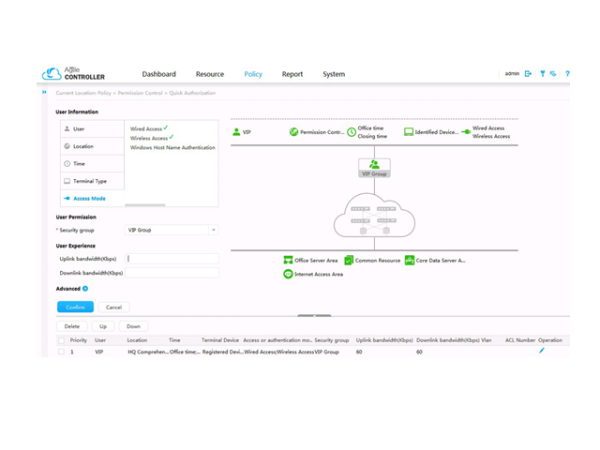The image size is (600, 450).
Task: Expand the Advanced section
Action: [85, 289]
